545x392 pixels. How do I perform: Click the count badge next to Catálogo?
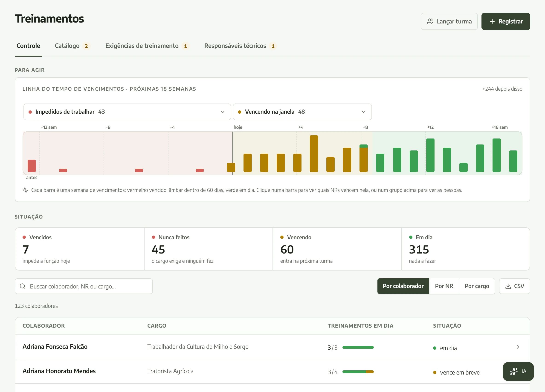click(x=86, y=46)
